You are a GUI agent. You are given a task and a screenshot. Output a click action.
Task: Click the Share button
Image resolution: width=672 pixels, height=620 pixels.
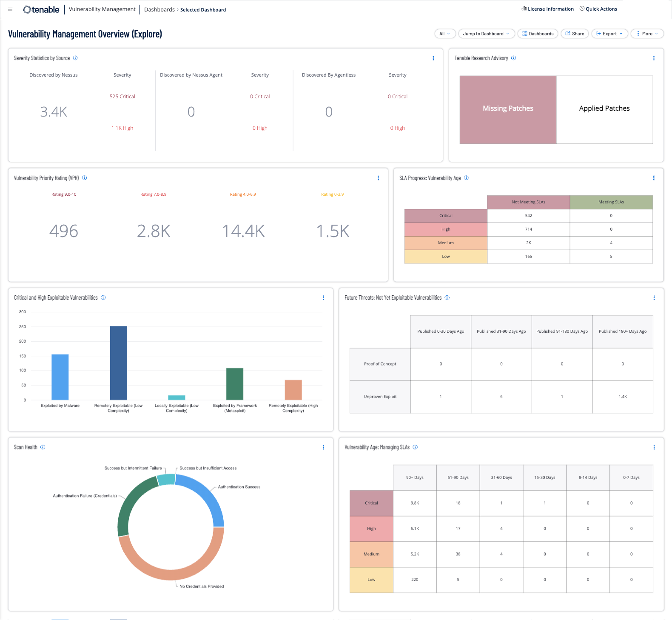575,34
